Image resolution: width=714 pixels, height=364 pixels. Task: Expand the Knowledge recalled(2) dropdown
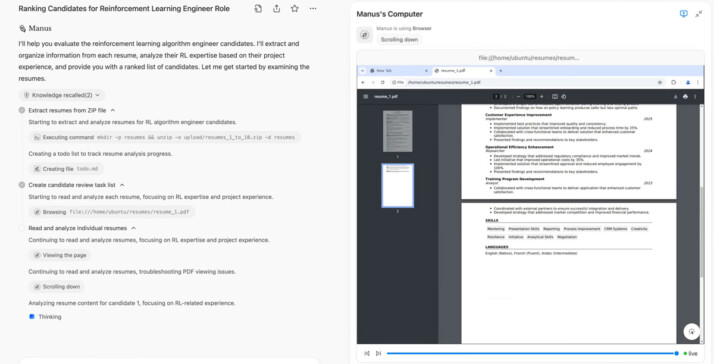coord(62,95)
